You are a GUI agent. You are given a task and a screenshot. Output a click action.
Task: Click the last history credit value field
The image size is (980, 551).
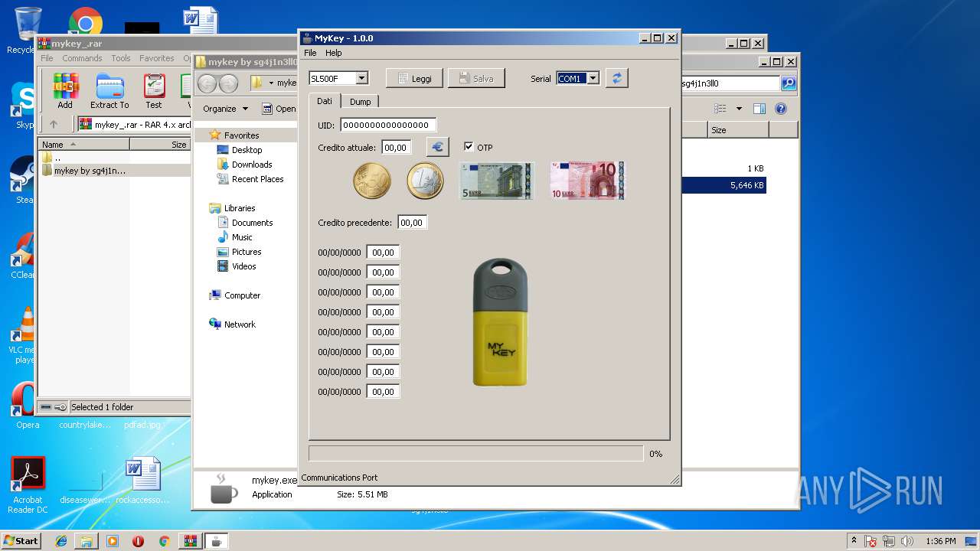pos(383,392)
